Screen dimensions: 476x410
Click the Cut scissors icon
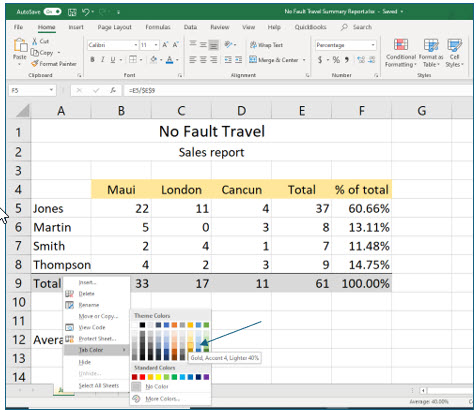(35, 41)
